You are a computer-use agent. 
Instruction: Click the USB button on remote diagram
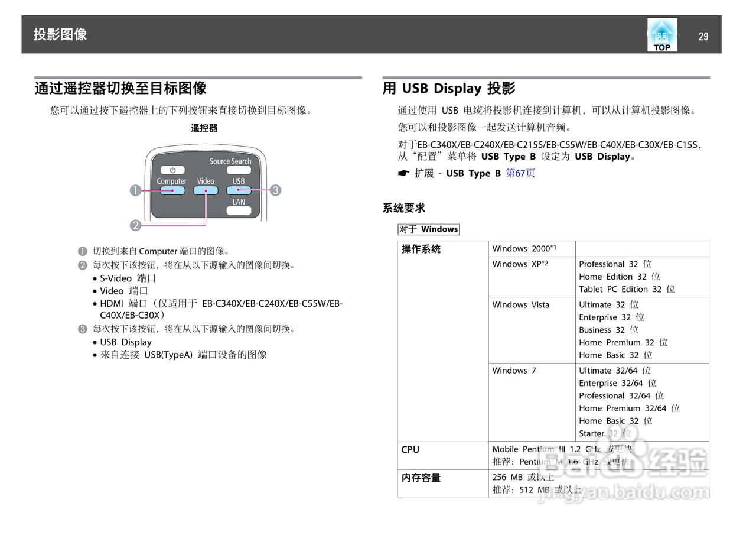click(239, 190)
